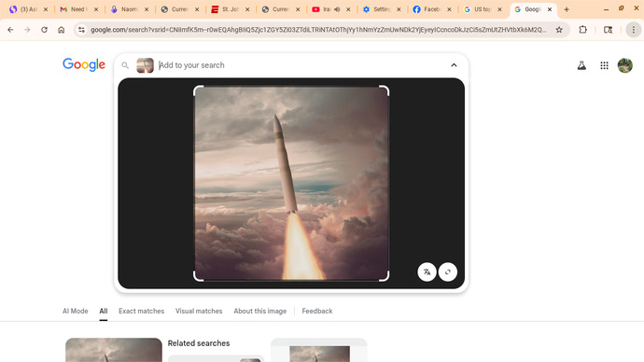This screenshot has height=362, width=644.
Task: Click the top-left crop corner handle
Action: (x=199, y=90)
